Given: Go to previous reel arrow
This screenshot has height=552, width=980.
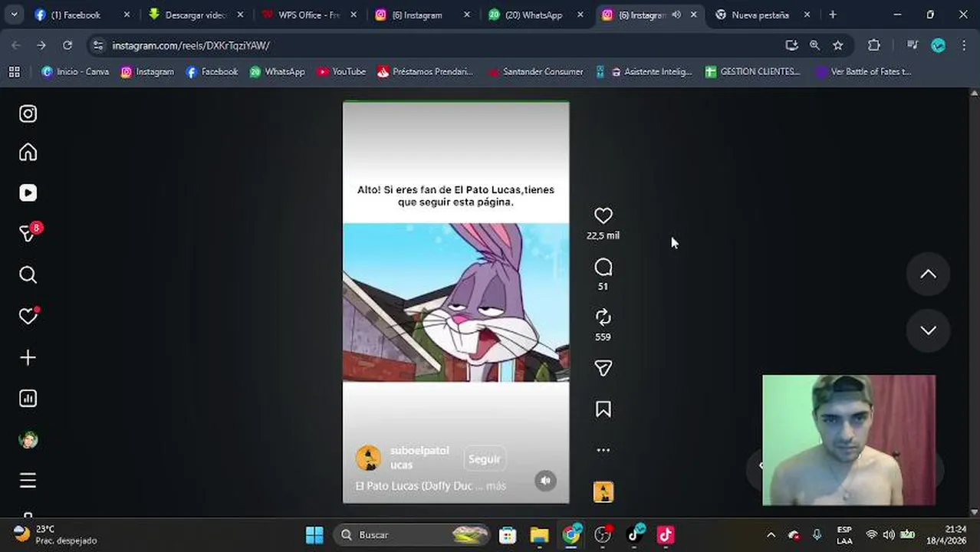Looking at the screenshot, I should coord(928,274).
